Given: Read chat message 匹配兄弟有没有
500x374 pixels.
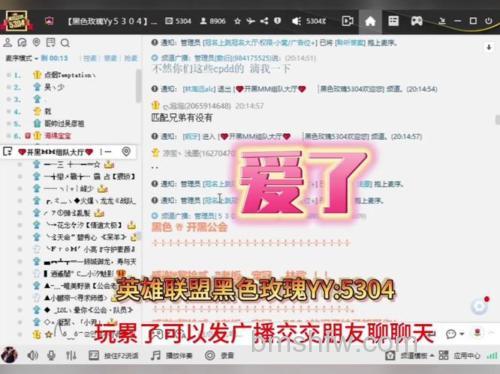Looking at the screenshot, I should point(182,118).
